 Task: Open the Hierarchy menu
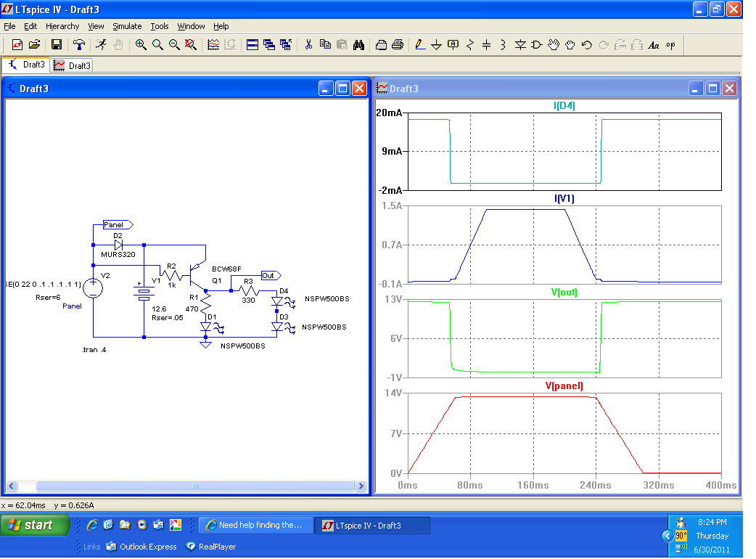(x=62, y=26)
